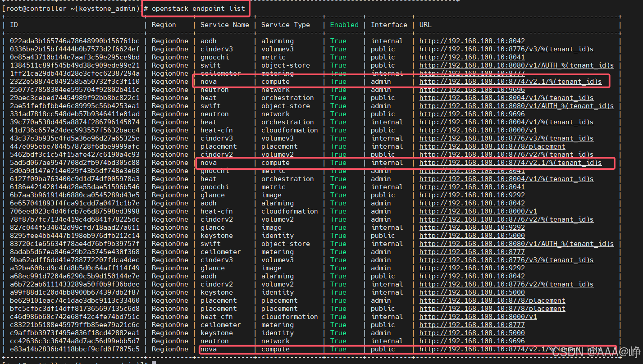Click the heat-cfn public cloudformation URL

[x=478, y=130]
